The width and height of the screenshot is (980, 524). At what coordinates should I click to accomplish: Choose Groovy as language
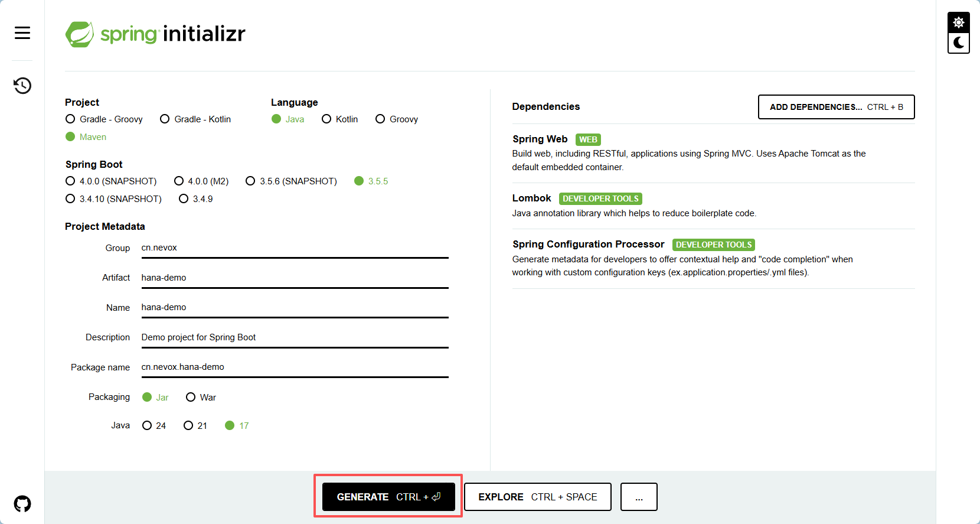click(x=397, y=119)
